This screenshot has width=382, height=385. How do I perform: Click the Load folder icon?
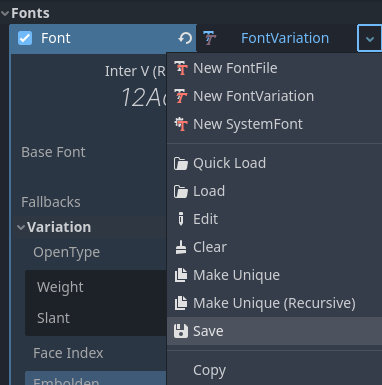pyautogui.click(x=181, y=191)
